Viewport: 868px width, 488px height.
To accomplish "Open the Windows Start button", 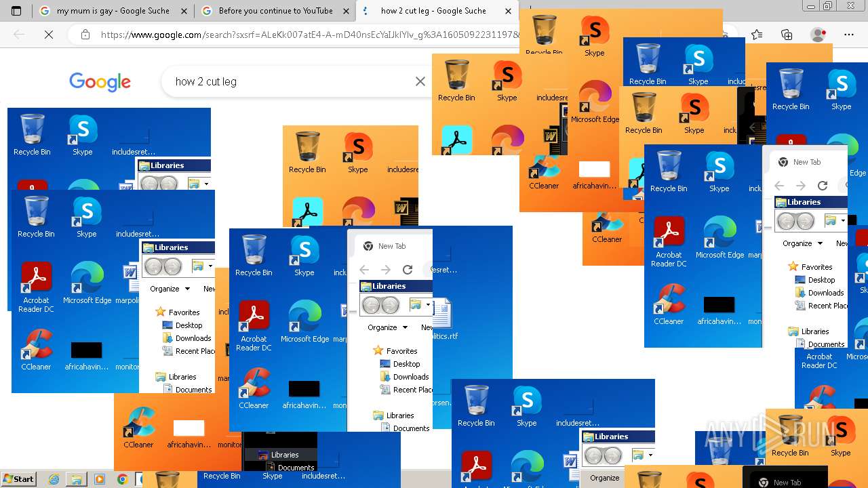I will pos(18,479).
